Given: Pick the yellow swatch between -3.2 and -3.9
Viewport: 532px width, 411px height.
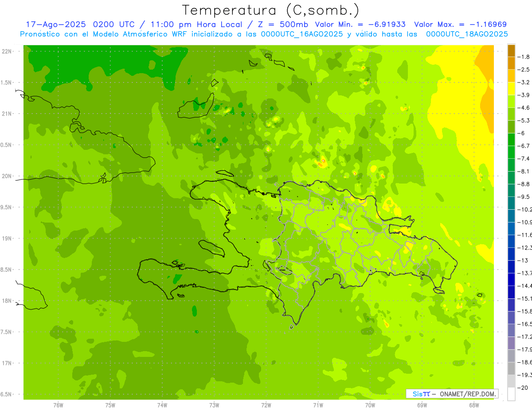Looking at the screenshot, I should coord(512,89).
